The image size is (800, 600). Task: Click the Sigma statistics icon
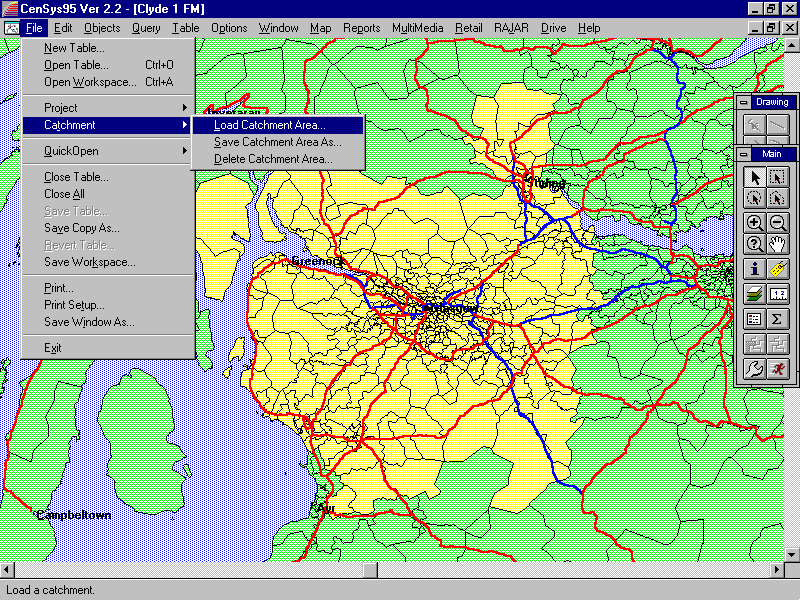777,319
